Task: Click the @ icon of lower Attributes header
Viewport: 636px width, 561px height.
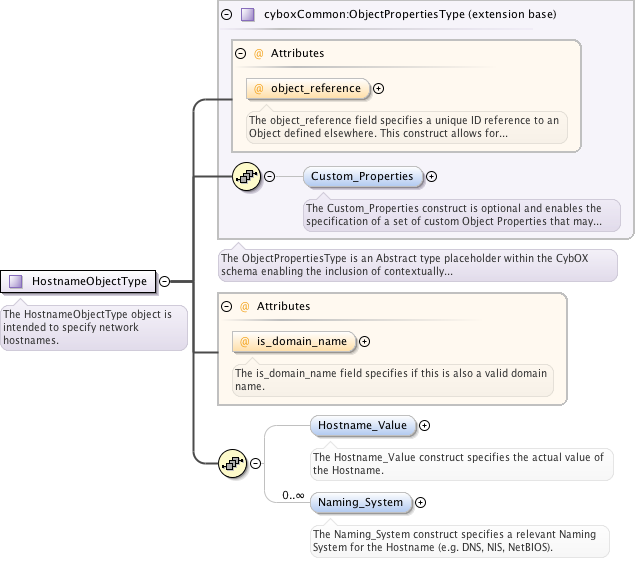Action: 244,307
